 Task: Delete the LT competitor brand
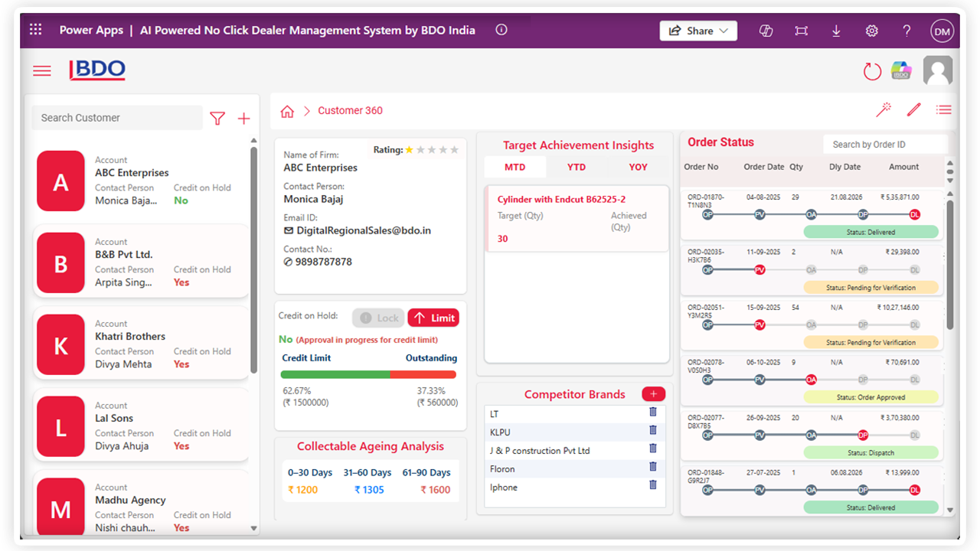pos(653,412)
